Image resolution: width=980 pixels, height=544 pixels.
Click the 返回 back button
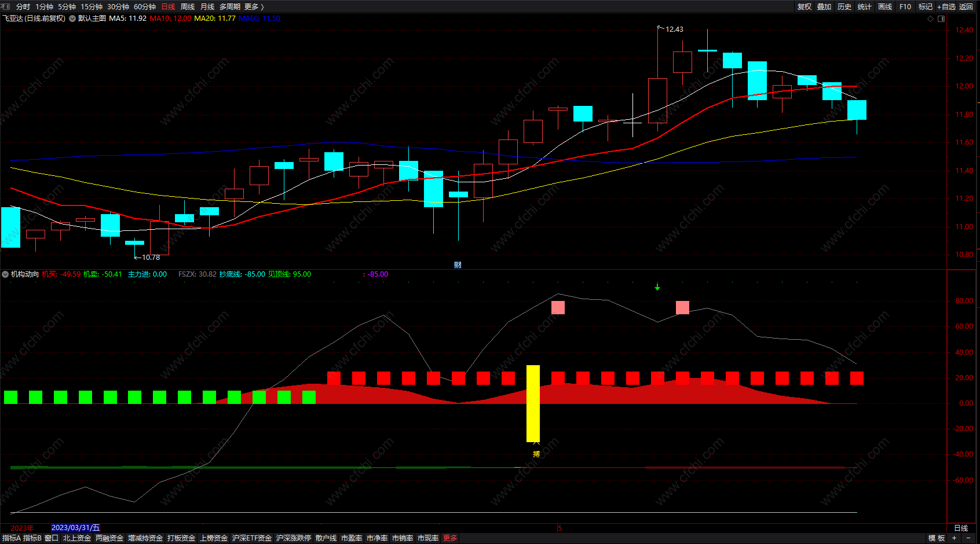966,7
